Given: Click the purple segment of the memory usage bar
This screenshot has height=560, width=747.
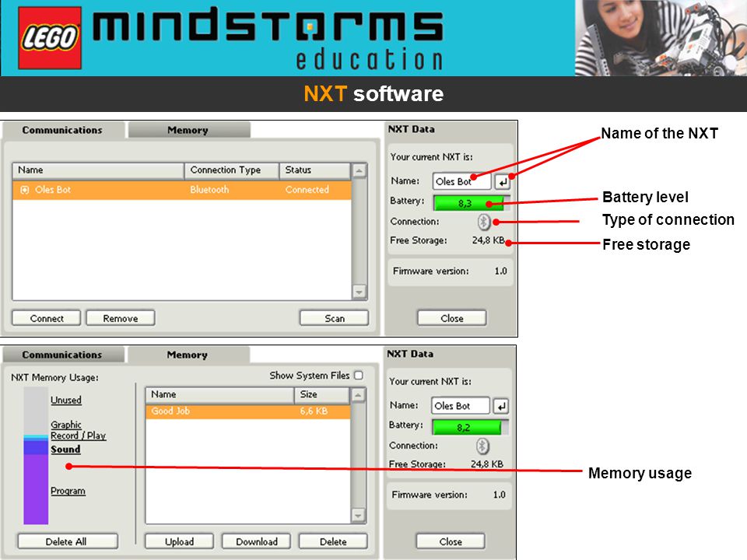Looking at the screenshot, I should pyautogui.click(x=36, y=489).
